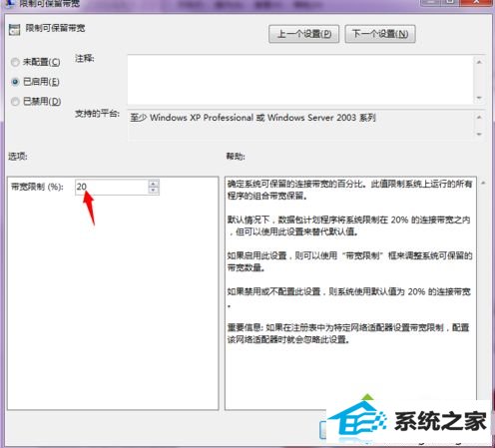Screen dimensions: 495x448
Task: Click the 支持的平台 box scroll-down arrow
Action: coord(479,134)
